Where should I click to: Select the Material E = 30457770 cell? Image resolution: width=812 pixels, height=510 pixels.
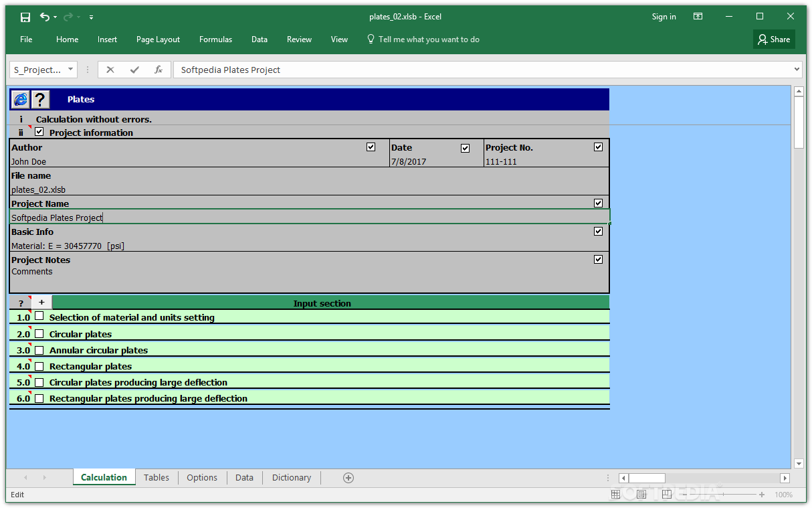point(309,246)
